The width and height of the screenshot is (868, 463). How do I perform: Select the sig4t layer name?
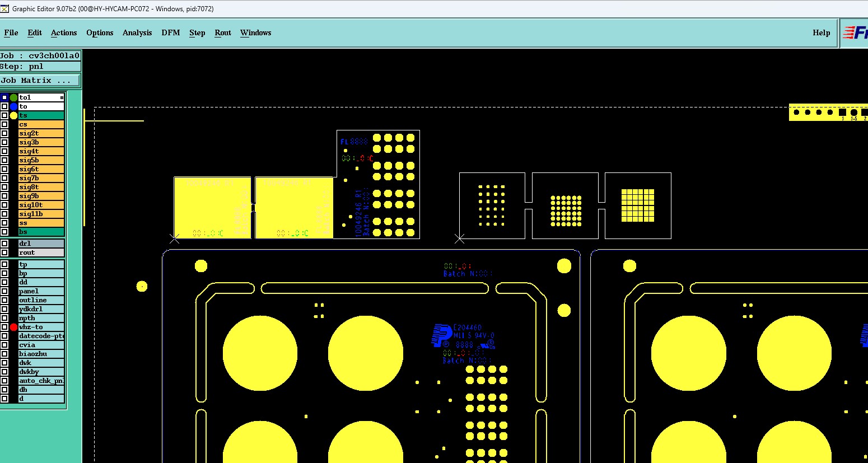point(41,151)
